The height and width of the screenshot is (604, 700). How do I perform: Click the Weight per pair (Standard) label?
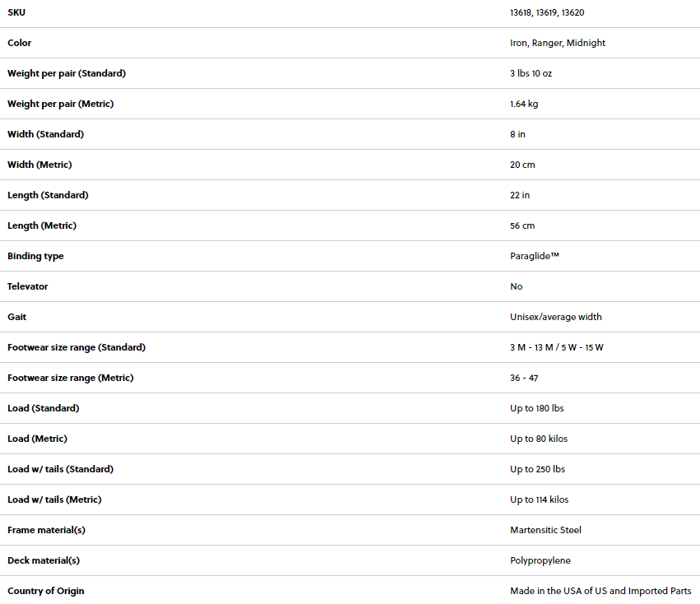tap(67, 73)
